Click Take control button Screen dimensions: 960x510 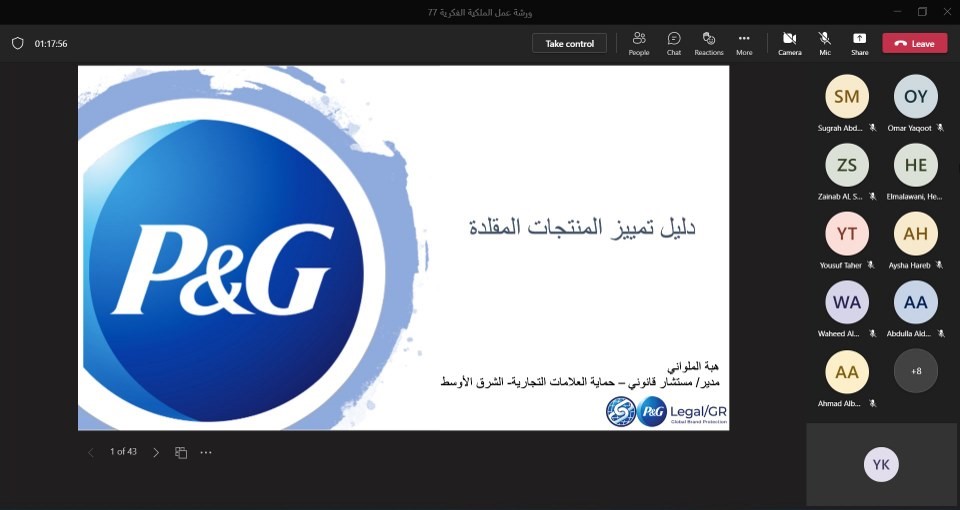click(x=569, y=43)
